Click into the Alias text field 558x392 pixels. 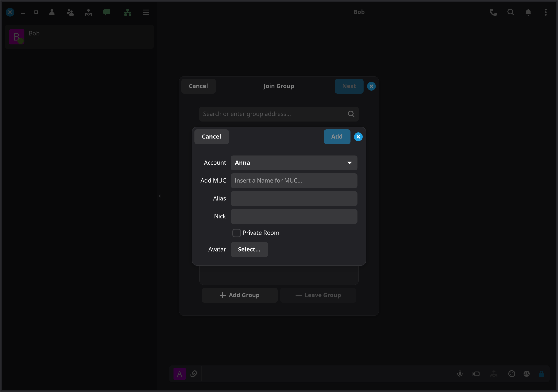(x=294, y=198)
